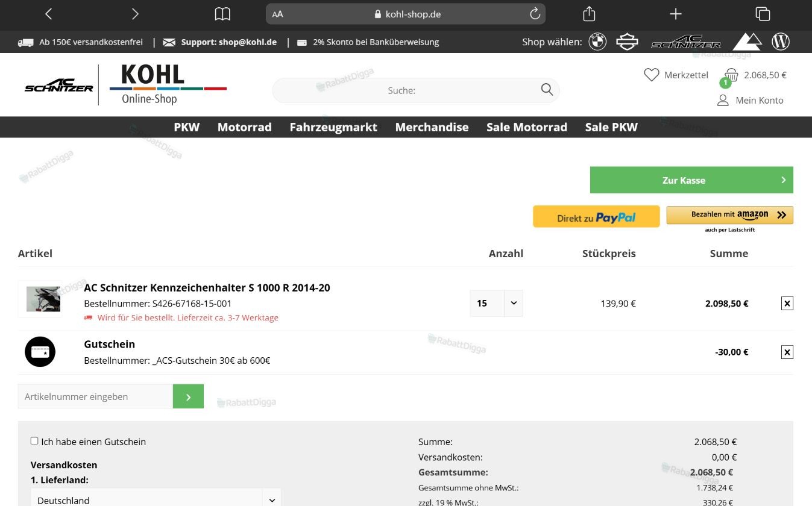812x506 pixels.
Task: Submit article number with green arrow button
Action: (188, 396)
